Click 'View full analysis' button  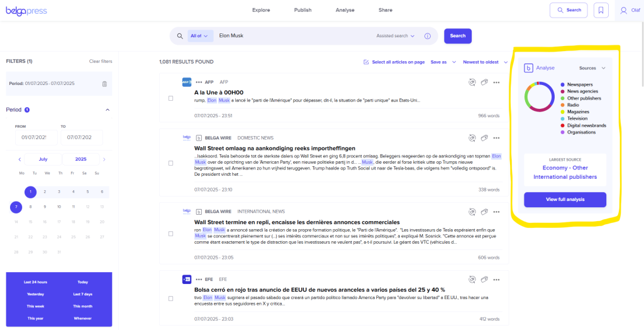(x=565, y=200)
